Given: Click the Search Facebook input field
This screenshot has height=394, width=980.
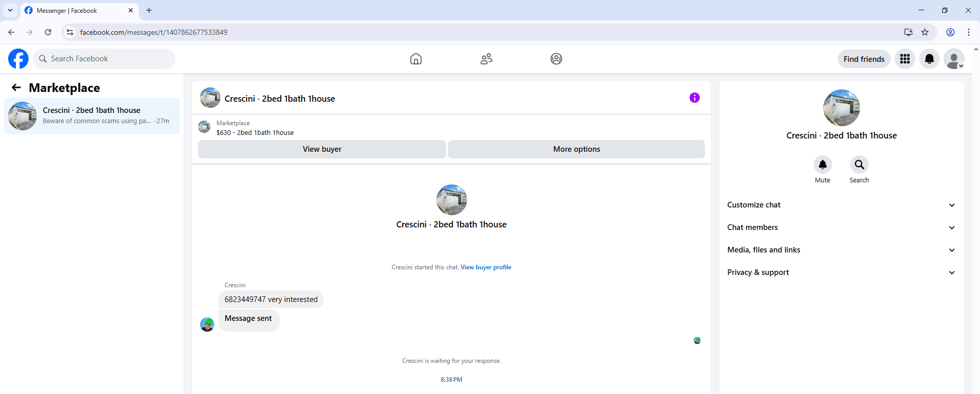Looking at the screenshot, I should (x=104, y=59).
